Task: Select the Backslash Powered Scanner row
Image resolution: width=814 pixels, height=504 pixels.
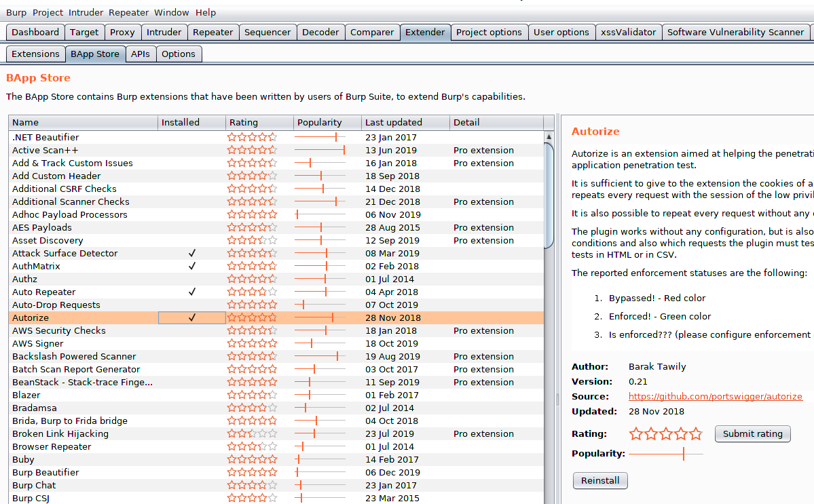Action: [x=276, y=357]
